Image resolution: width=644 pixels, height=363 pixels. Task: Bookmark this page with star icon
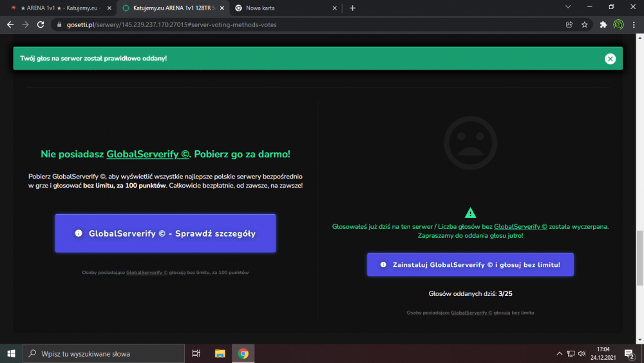point(585,25)
